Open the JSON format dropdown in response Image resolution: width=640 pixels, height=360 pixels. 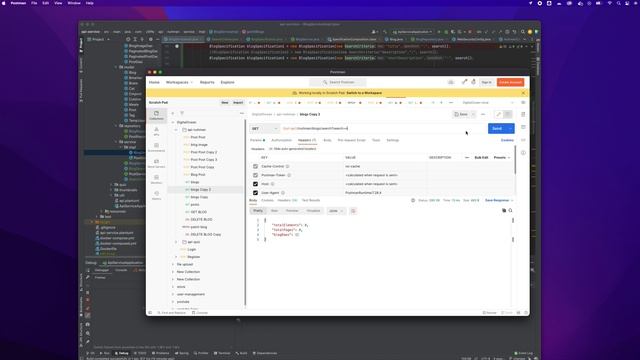pyautogui.click(x=336, y=211)
